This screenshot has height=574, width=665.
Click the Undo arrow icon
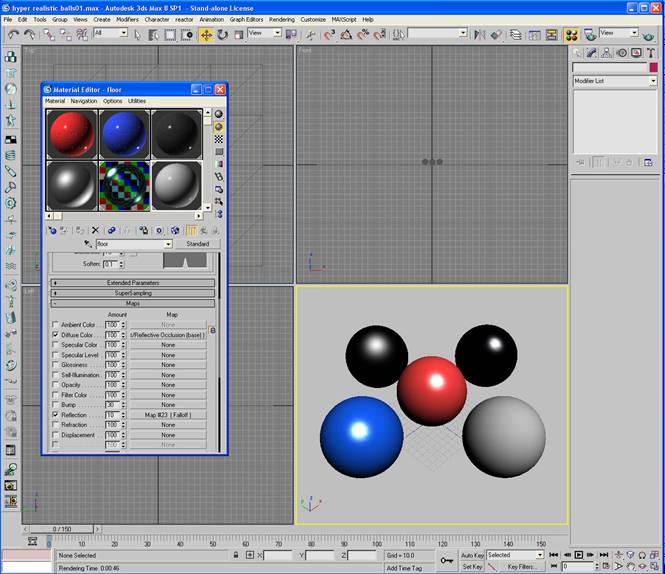coord(13,34)
